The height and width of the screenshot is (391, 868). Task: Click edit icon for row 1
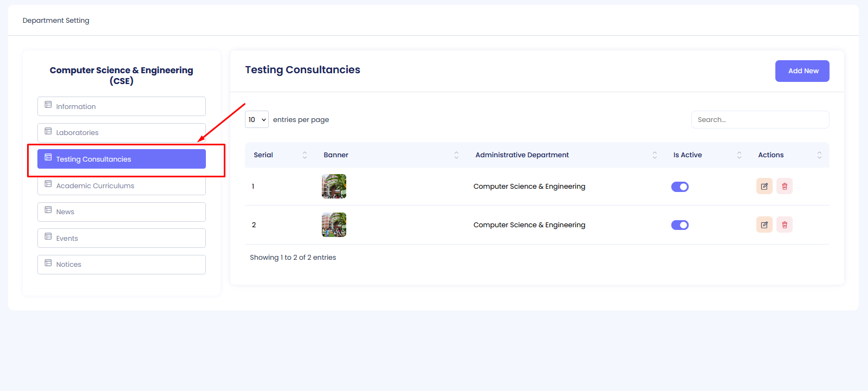(x=764, y=187)
